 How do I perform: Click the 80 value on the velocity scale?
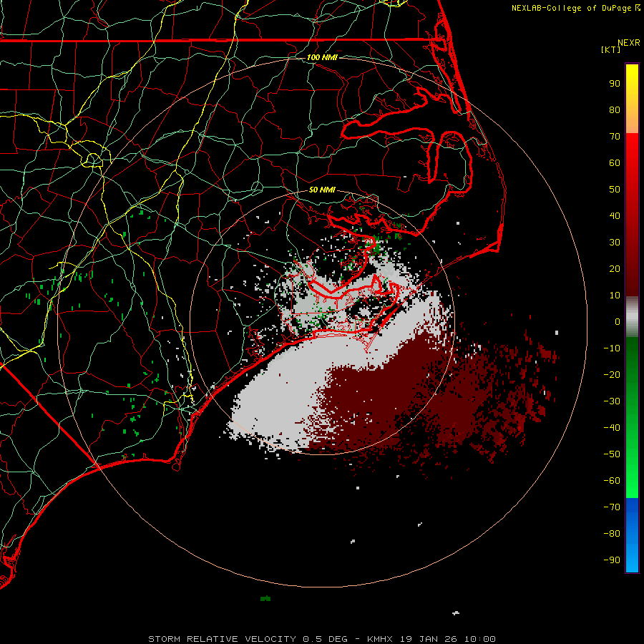point(615,109)
